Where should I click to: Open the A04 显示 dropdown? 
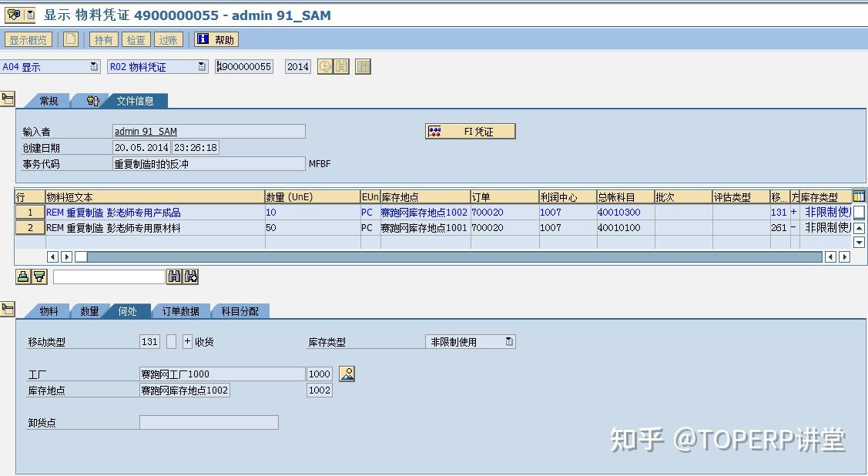point(92,66)
